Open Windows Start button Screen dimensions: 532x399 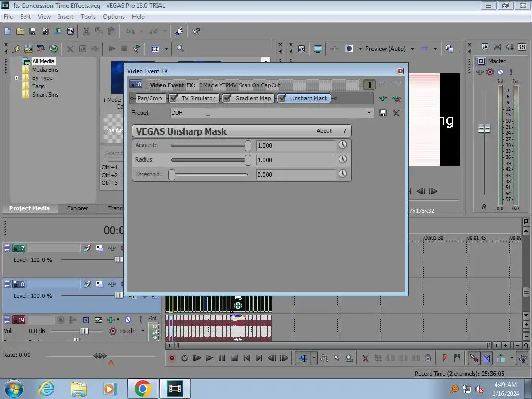coord(14,389)
